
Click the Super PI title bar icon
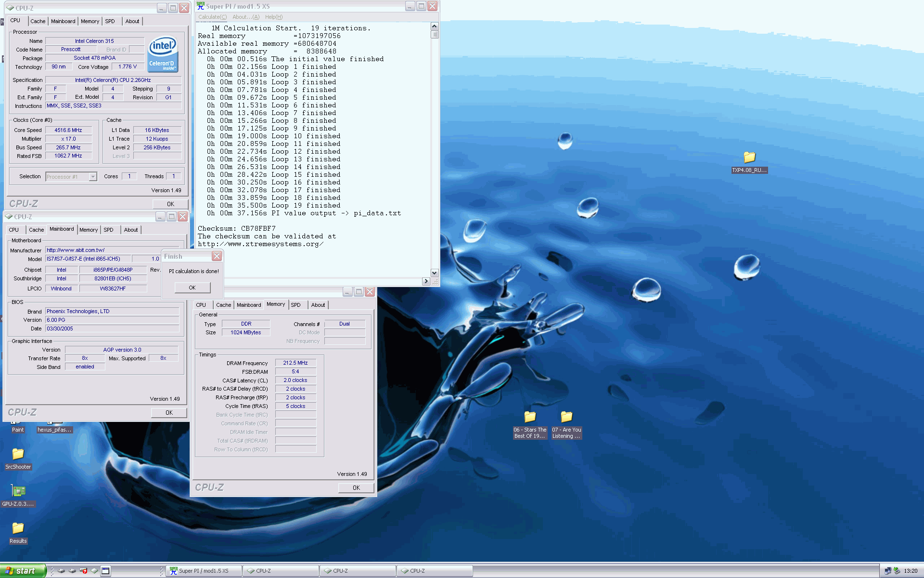pos(201,6)
